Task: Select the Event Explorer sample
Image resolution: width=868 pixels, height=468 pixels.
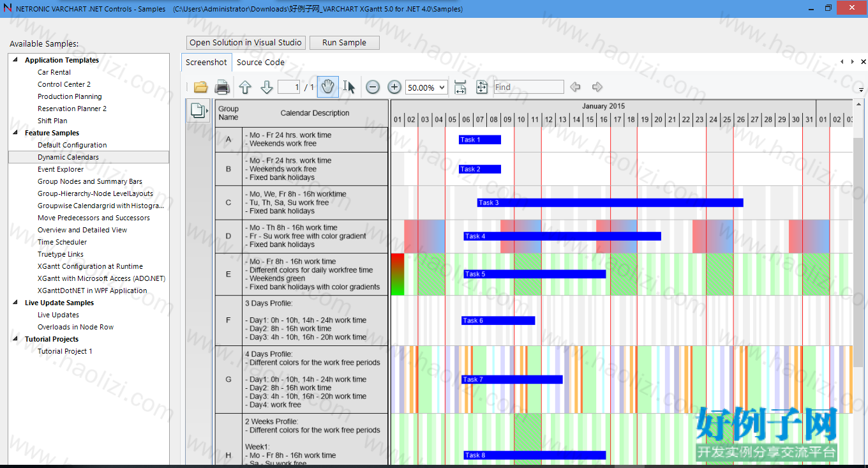Action: click(61, 169)
